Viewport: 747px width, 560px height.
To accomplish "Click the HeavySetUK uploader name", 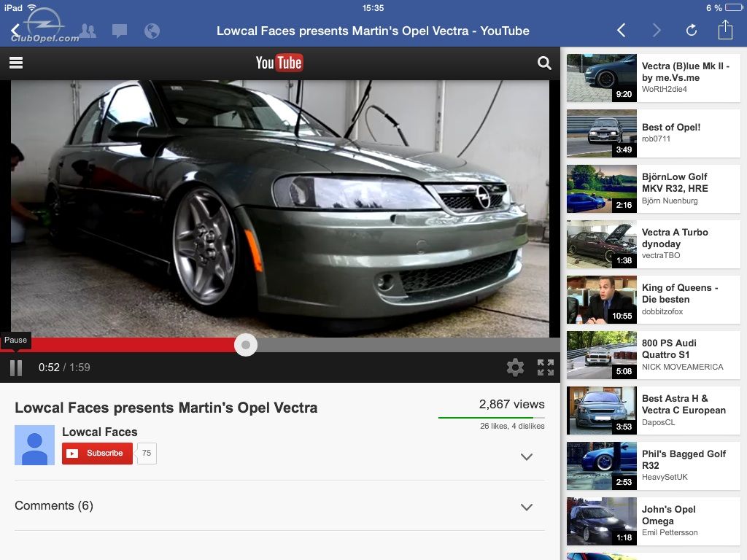I will tap(665, 478).
